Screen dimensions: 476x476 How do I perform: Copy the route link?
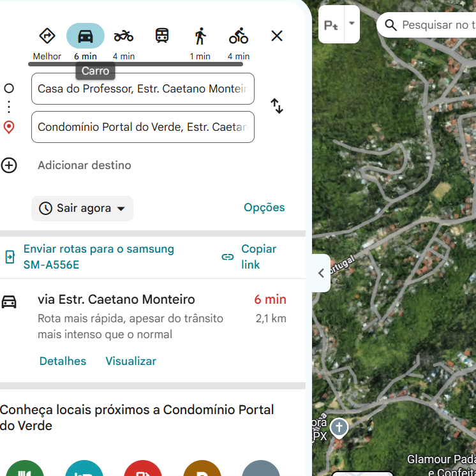(x=258, y=257)
